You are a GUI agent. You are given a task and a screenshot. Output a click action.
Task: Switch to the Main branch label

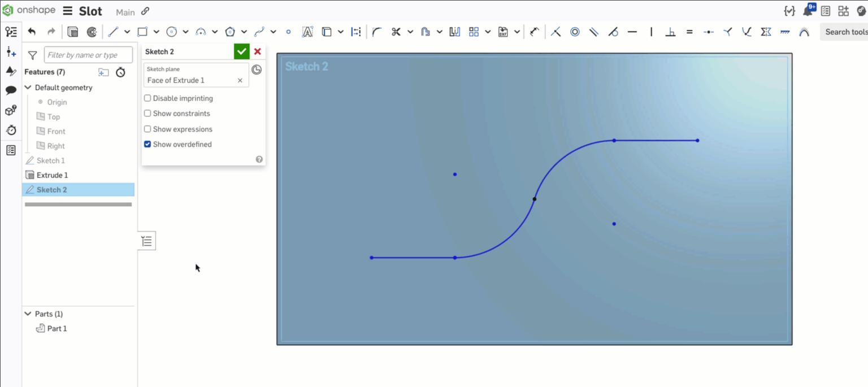124,11
